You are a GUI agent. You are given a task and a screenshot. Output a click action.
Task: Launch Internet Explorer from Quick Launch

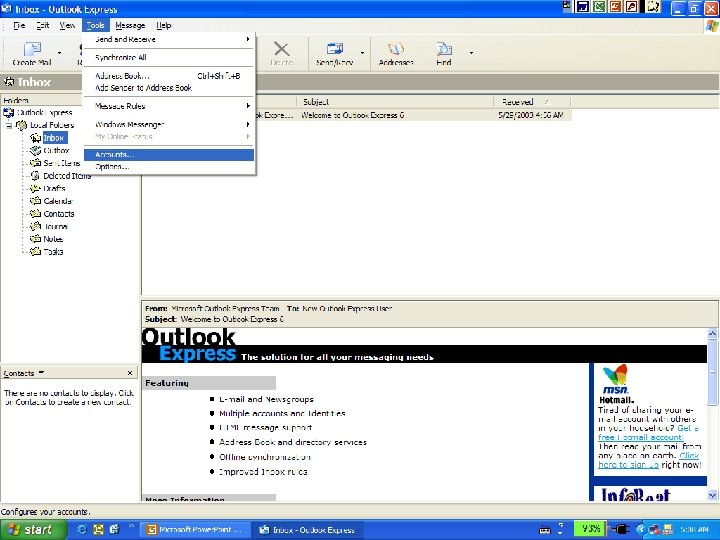coord(82,529)
